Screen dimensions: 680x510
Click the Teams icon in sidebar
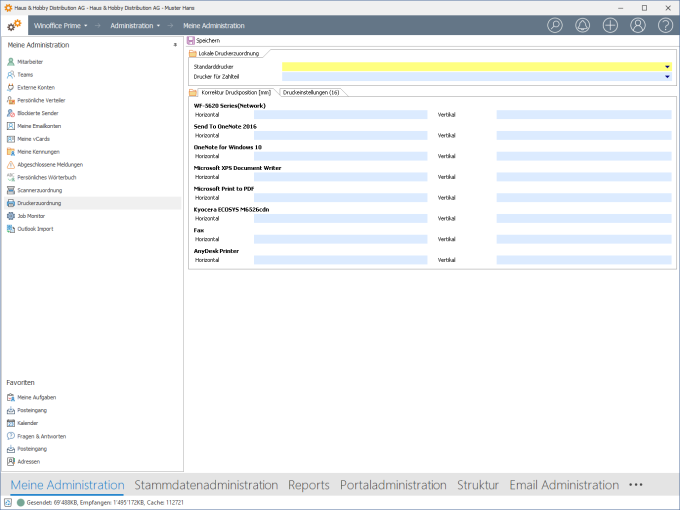pyautogui.click(x=11, y=75)
